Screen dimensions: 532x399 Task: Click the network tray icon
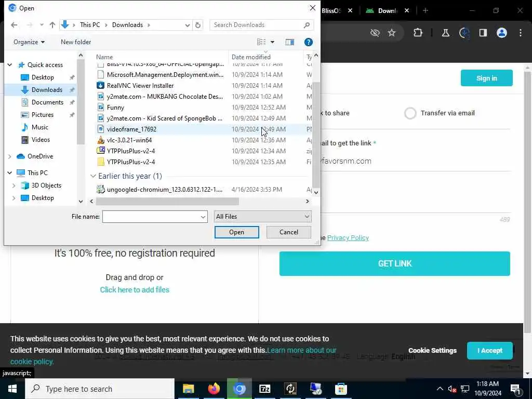[465, 389]
